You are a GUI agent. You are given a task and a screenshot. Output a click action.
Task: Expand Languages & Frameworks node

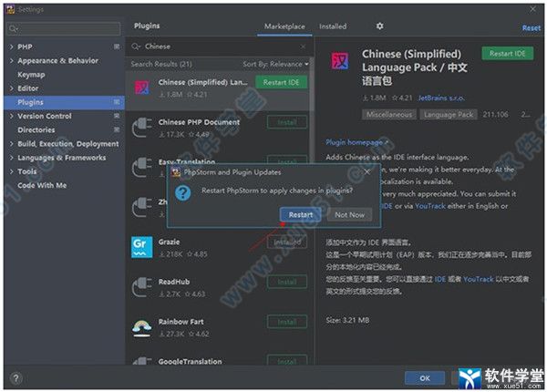tap(12, 158)
